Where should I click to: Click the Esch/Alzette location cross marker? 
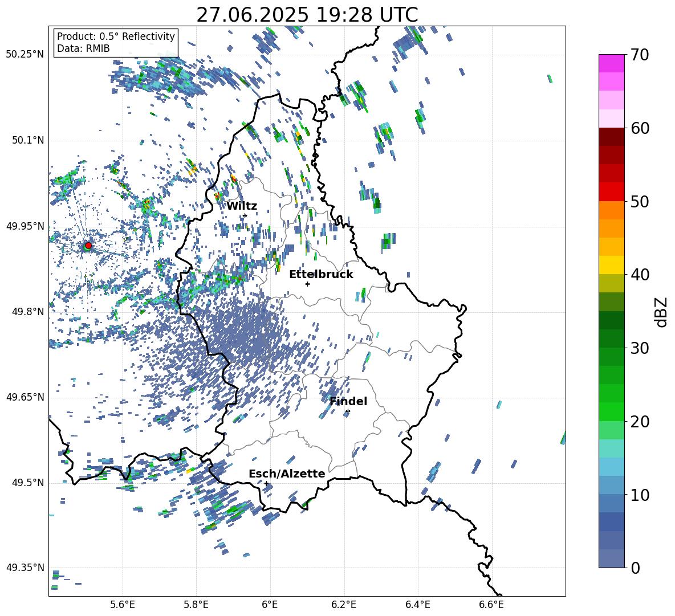click(266, 483)
